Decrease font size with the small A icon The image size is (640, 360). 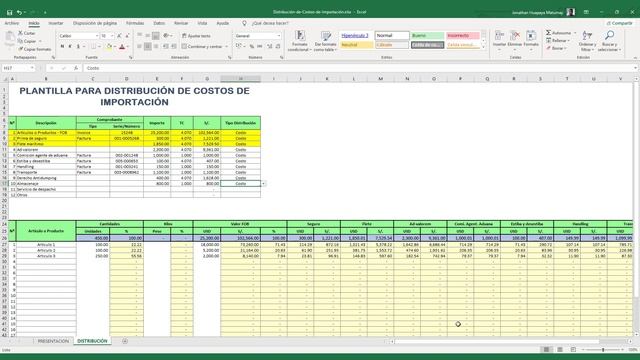pos(127,36)
